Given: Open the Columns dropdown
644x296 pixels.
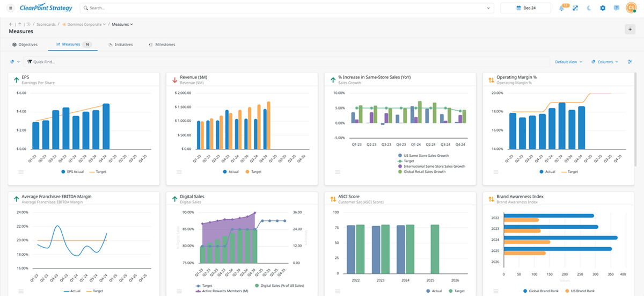Looking at the screenshot, I should [x=605, y=62].
